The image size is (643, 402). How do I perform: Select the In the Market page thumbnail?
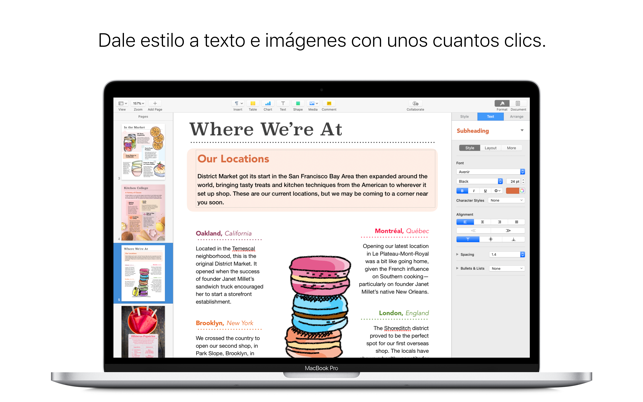(x=143, y=152)
